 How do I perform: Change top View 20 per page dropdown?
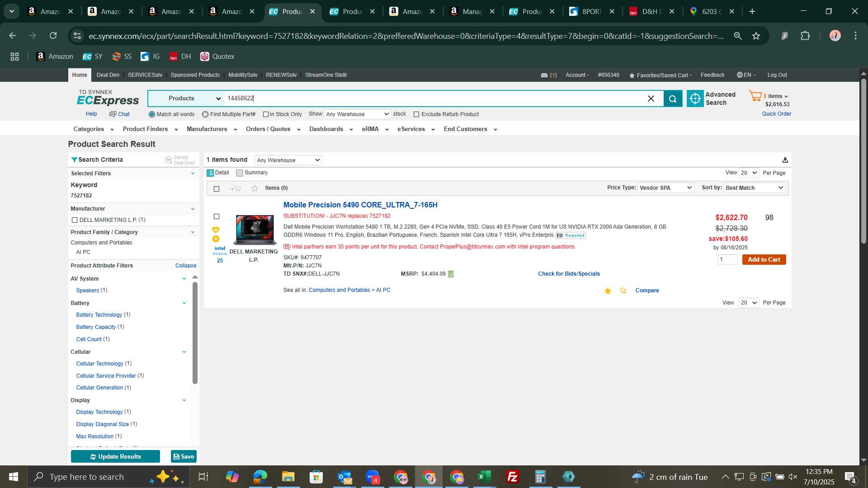pyautogui.click(x=749, y=173)
